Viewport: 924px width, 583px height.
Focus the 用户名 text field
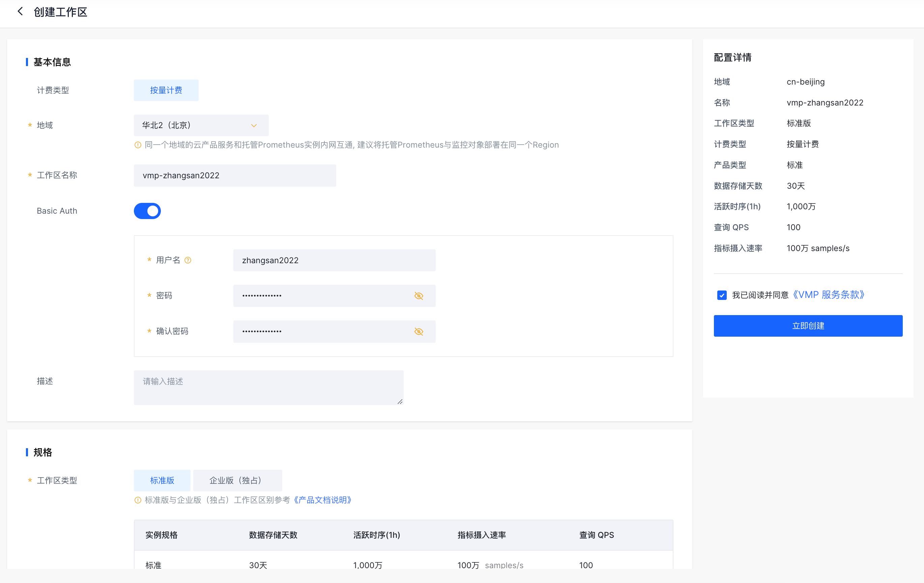click(x=334, y=260)
